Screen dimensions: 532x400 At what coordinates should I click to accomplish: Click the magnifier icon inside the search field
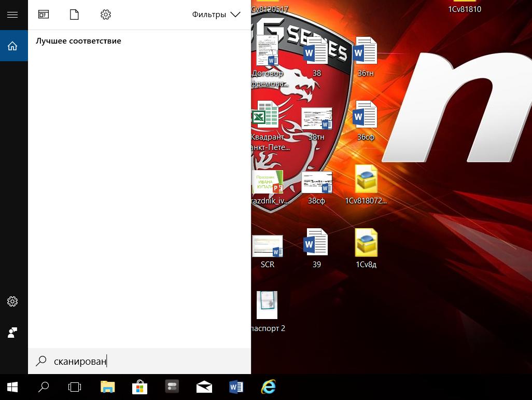(41, 361)
